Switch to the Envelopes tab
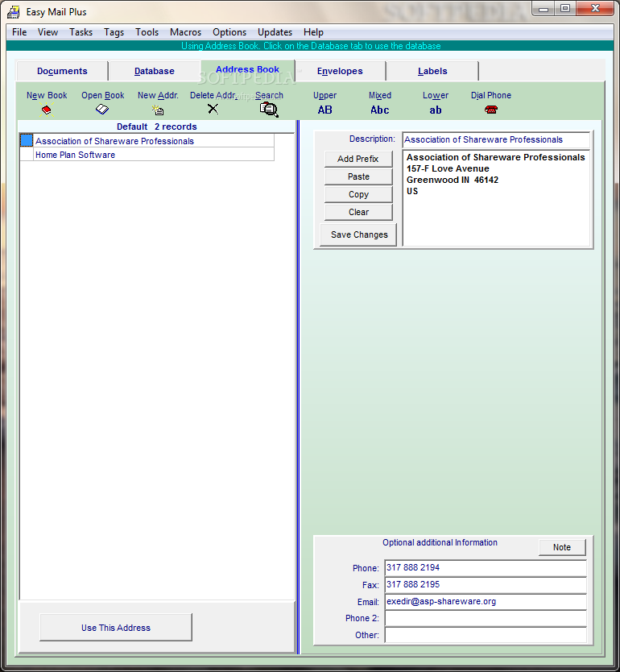Screen dimensions: 620x672 tap(340, 71)
